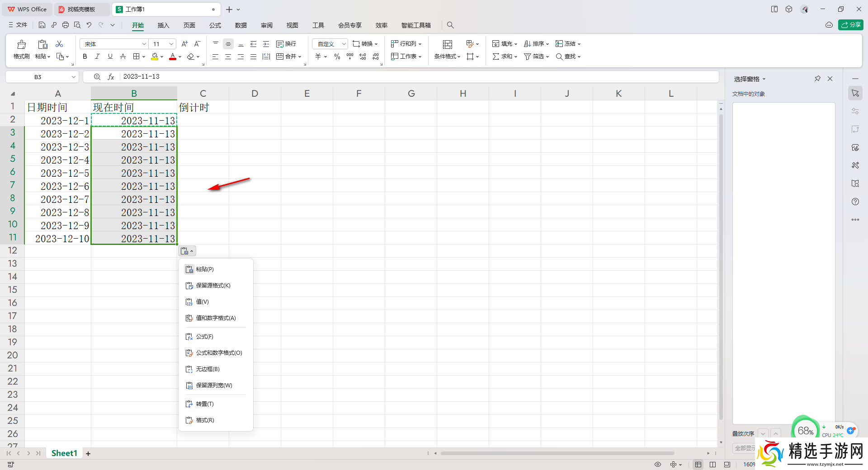Click cell C2 under 倒计时
Image resolution: width=868 pixels, height=470 pixels.
point(203,121)
